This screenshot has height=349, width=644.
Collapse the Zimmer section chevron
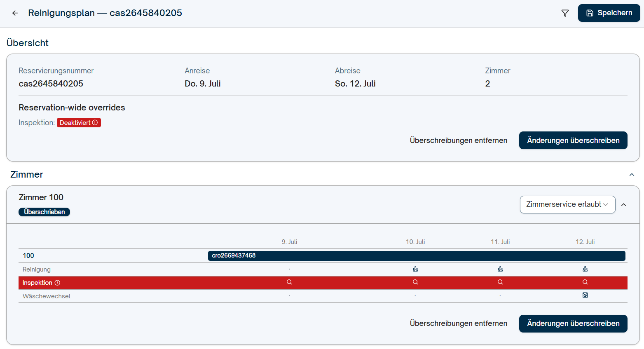[x=632, y=175]
